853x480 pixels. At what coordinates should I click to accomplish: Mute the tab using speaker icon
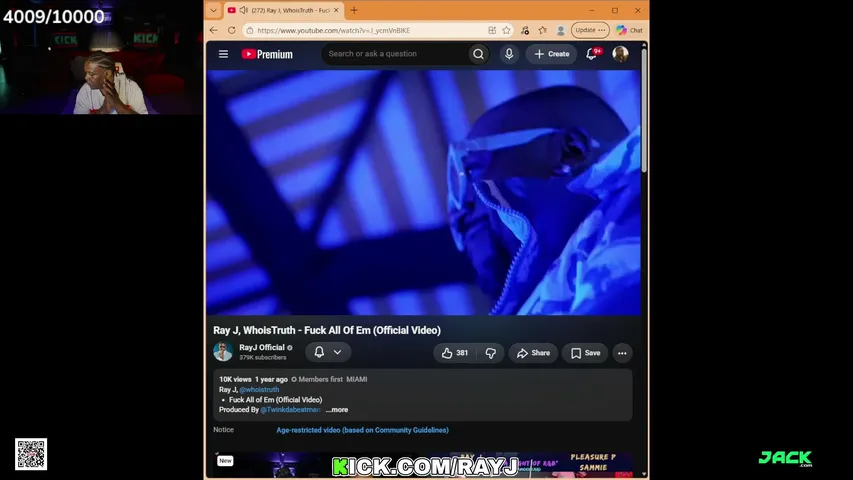click(244, 10)
